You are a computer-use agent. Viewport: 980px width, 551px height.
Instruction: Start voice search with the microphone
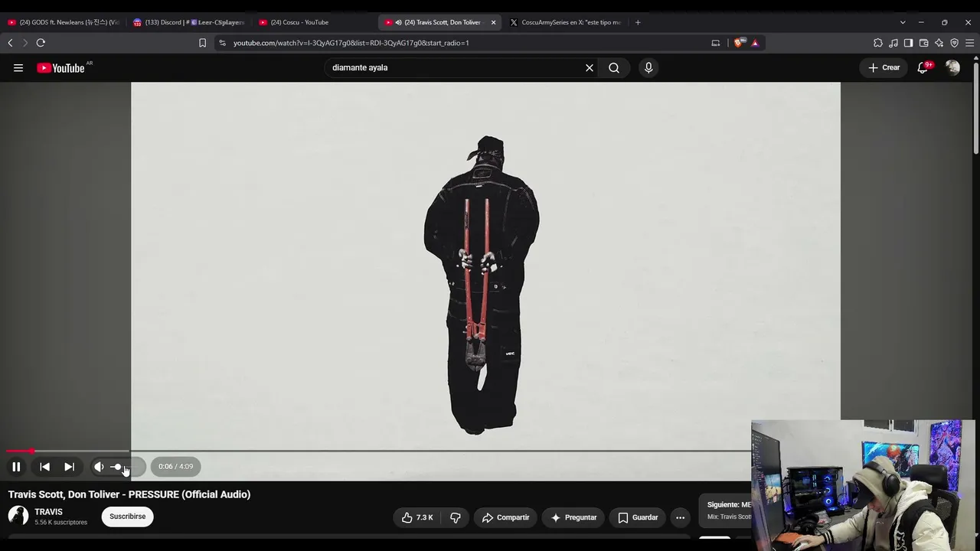tap(648, 68)
